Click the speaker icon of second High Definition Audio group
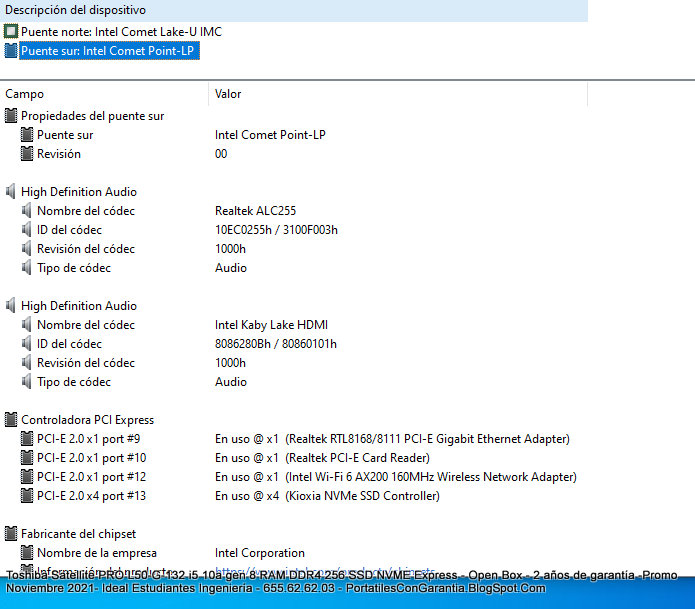The width and height of the screenshot is (695, 609). point(11,306)
